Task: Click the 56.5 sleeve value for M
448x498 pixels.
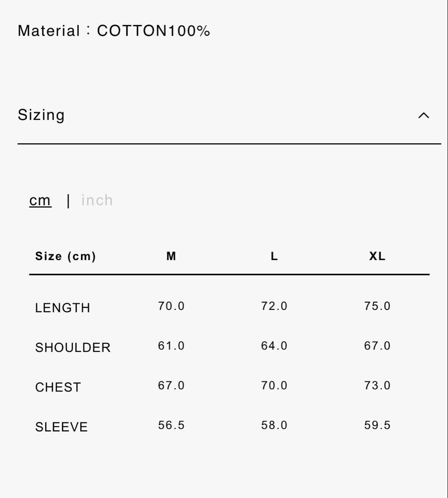Action: (171, 425)
